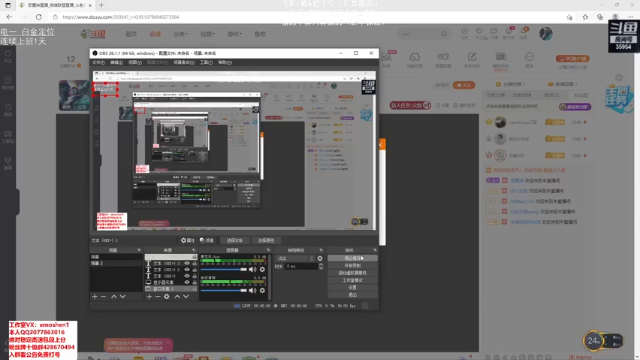Pop out OBS Scenes dock header icon
This screenshot has width=640, height=360.
point(139,250)
